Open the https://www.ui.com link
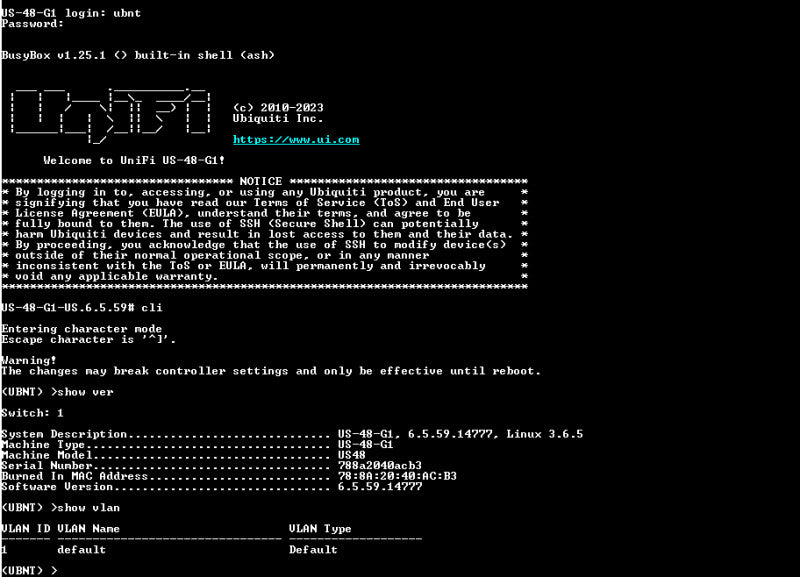 click(x=296, y=139)
